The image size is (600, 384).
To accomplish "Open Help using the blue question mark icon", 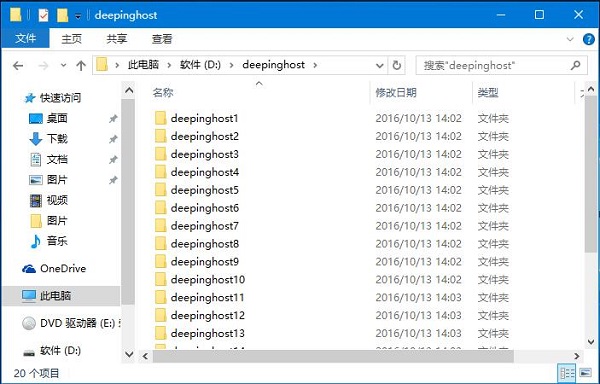I will (589, 39).
